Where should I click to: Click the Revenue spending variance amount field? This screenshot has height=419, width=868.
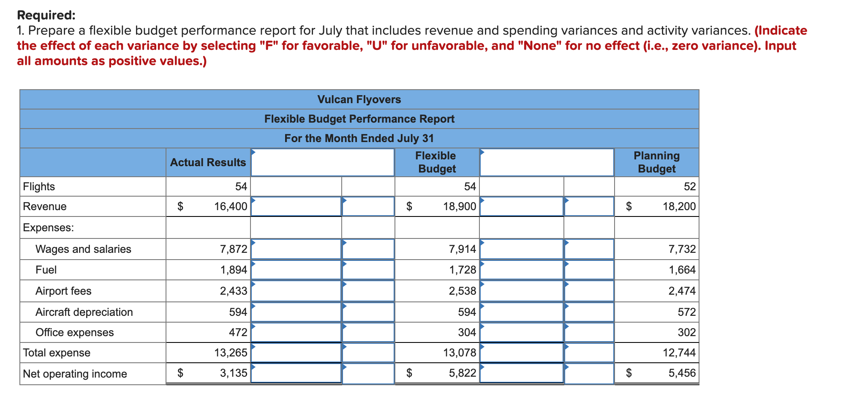pyautogui.click(x=296, y=206)
